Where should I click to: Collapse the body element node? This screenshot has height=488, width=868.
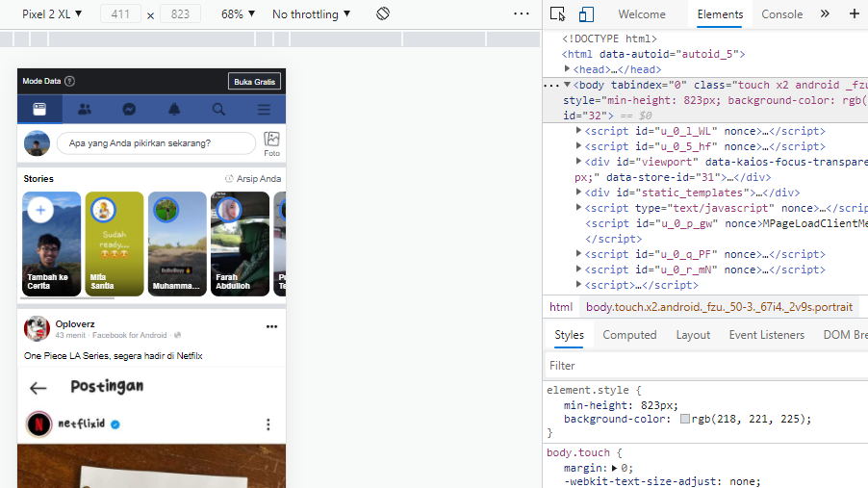point(567,85)
